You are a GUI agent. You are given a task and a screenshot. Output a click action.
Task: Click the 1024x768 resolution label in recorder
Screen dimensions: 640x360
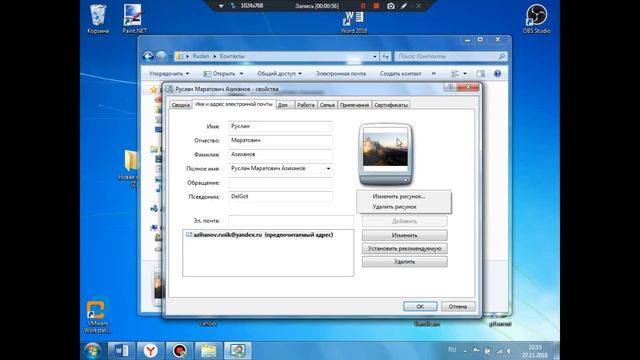coord(252,6)
